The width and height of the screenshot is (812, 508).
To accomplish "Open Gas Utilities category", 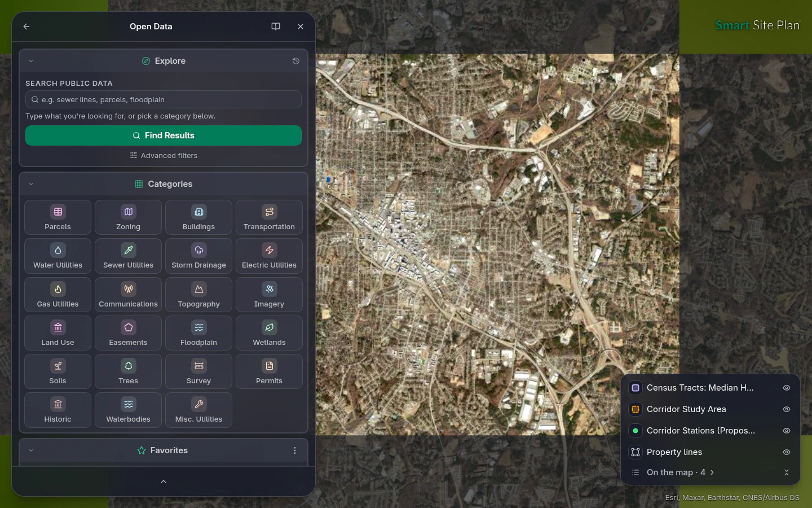I will (x=58, y=295).
